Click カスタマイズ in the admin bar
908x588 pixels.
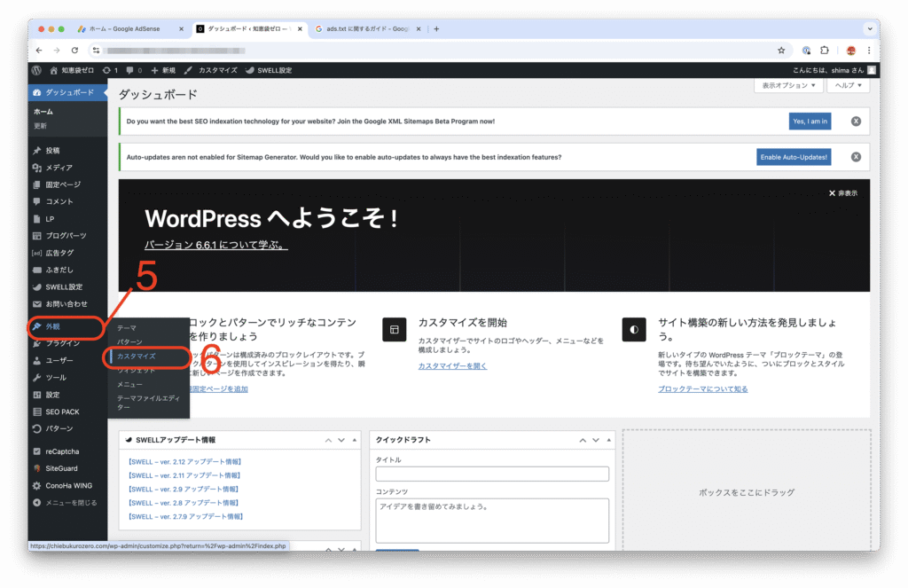(x=211, y=70)
